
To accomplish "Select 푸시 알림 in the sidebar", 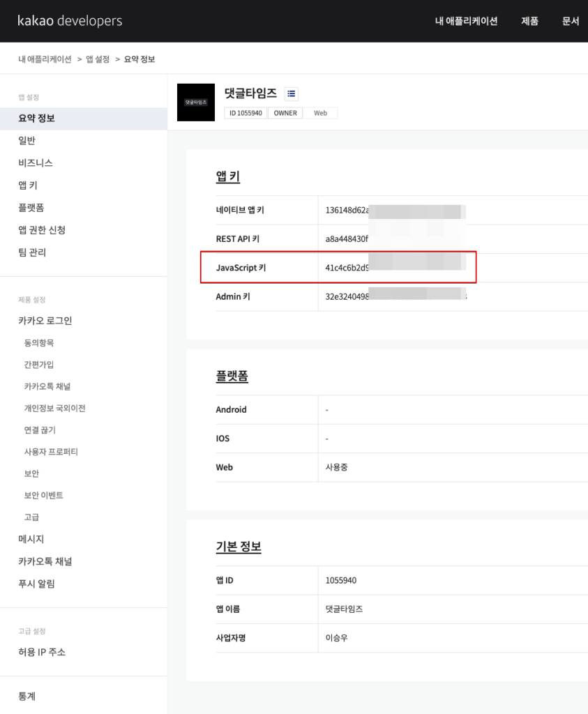I will pos(36,584).
